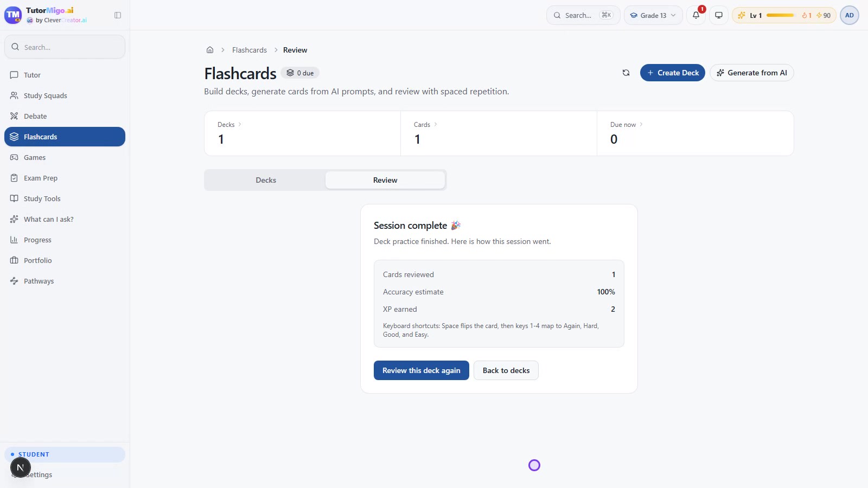Open Progress in the sidebar

coord(65,240)
